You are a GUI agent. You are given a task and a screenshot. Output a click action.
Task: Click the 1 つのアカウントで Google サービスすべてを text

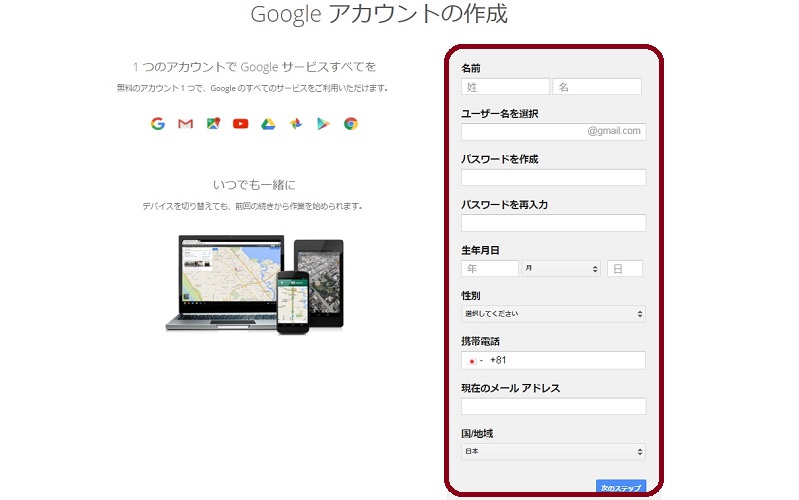point(254,67)
